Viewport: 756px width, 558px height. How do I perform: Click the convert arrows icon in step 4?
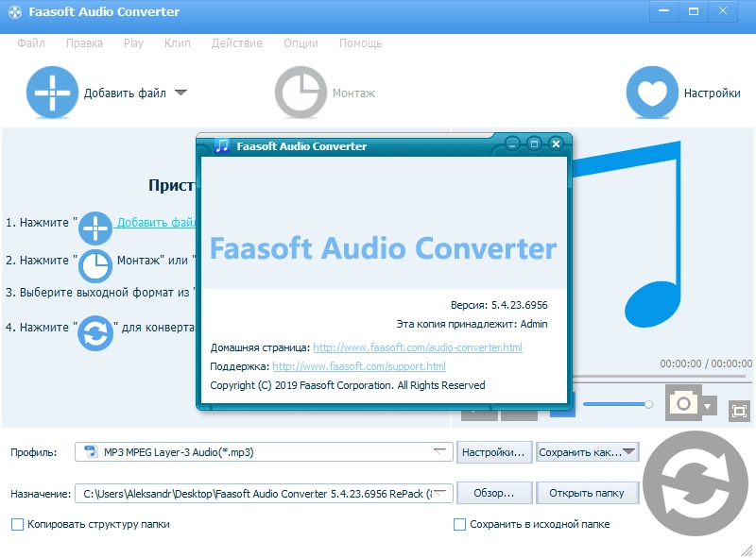point(95,332)
